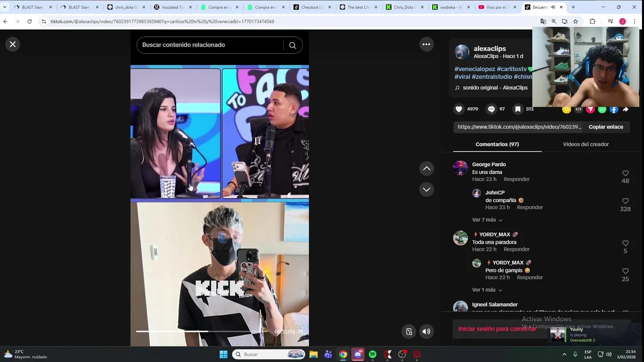Screen dimensions: 644x362
Task: Share video via Facebook icon
Action: [x=614, y=109]
